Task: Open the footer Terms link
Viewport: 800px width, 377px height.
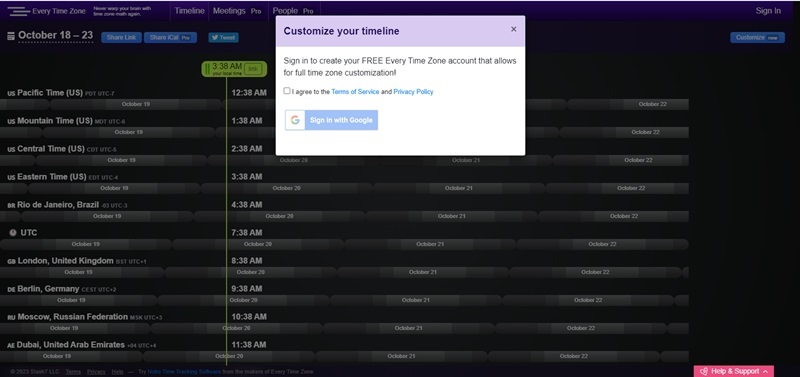Action: (x=73, y=372)
